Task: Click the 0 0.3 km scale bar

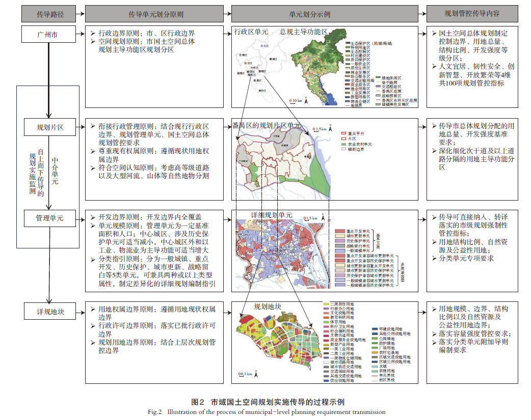Action: tap(245, 374)
